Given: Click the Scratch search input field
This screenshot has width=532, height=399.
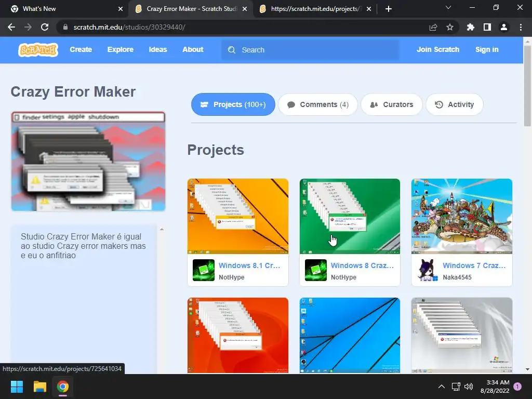Looking at the screenshot, I should tap(310, 50).
